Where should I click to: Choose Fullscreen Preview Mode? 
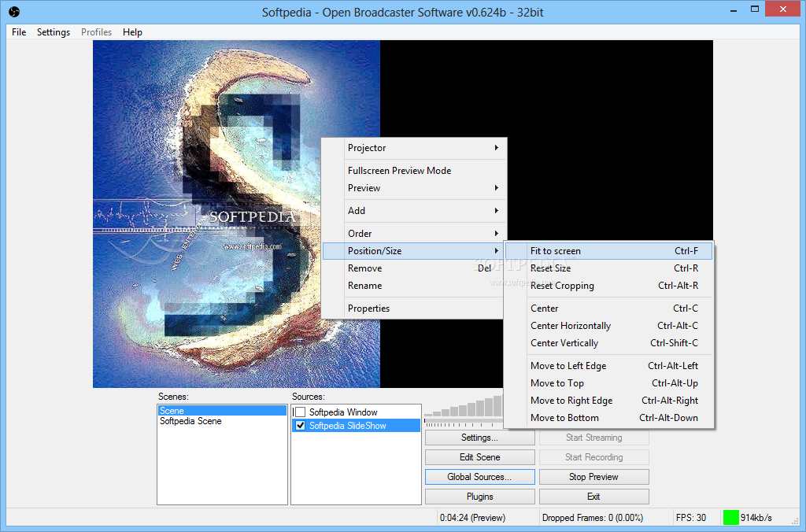(414, 171)
